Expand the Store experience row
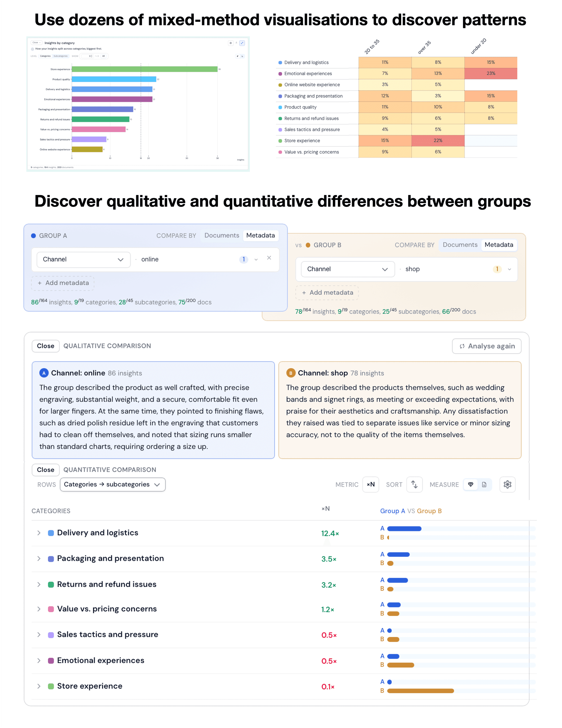Image resolution: width=562 pixels, height=728 pixels. (x=39, y=686)
